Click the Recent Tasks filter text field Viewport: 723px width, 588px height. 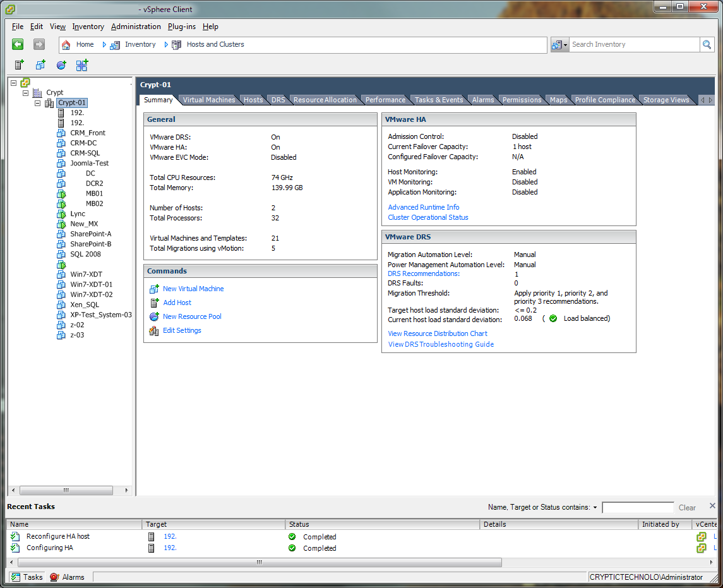click(638, 508)
